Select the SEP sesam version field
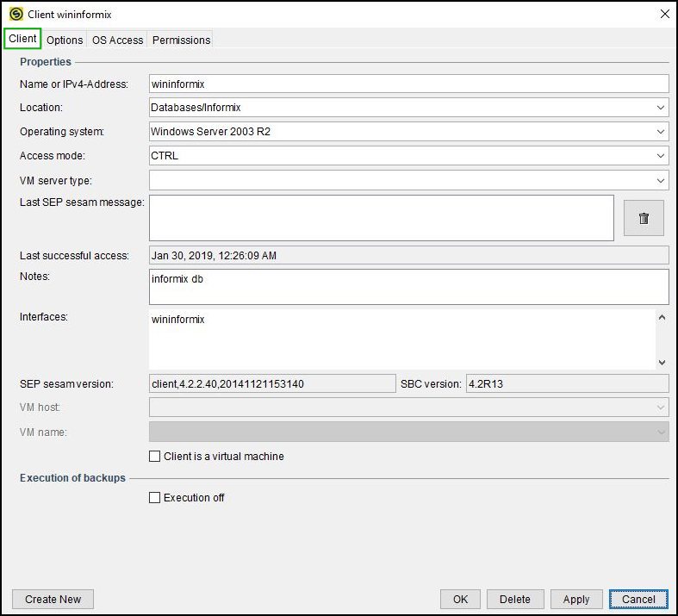The image size is (678, 616). pyautogui.click(x=272, y=383)
